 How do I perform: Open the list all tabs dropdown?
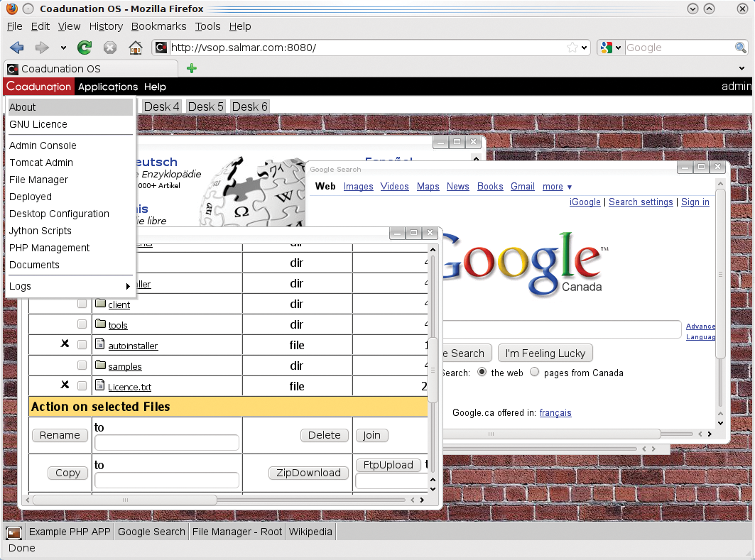[x=742, y=68]
